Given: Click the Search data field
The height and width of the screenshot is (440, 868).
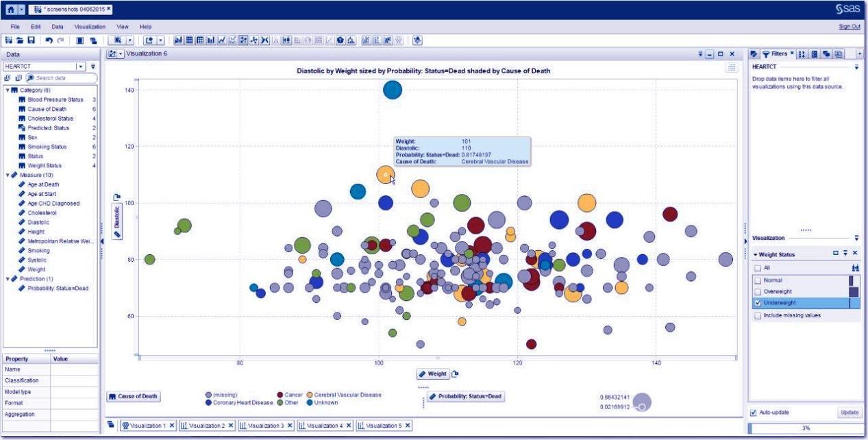Looking at the screenshot, I should (59, 78).
